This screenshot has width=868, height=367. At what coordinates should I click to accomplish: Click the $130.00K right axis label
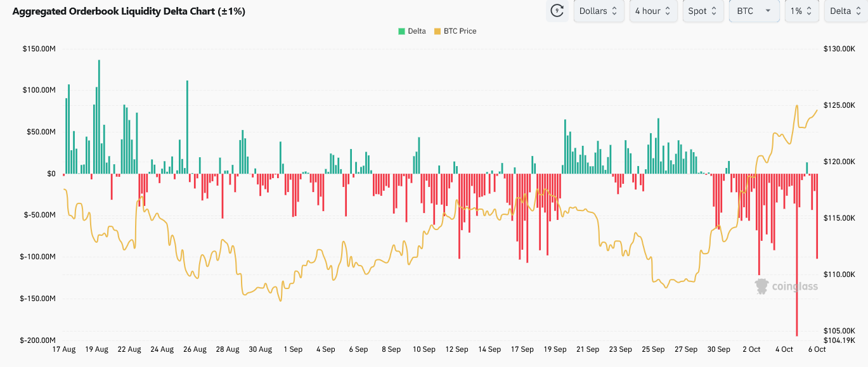click(x=839, y=49)
